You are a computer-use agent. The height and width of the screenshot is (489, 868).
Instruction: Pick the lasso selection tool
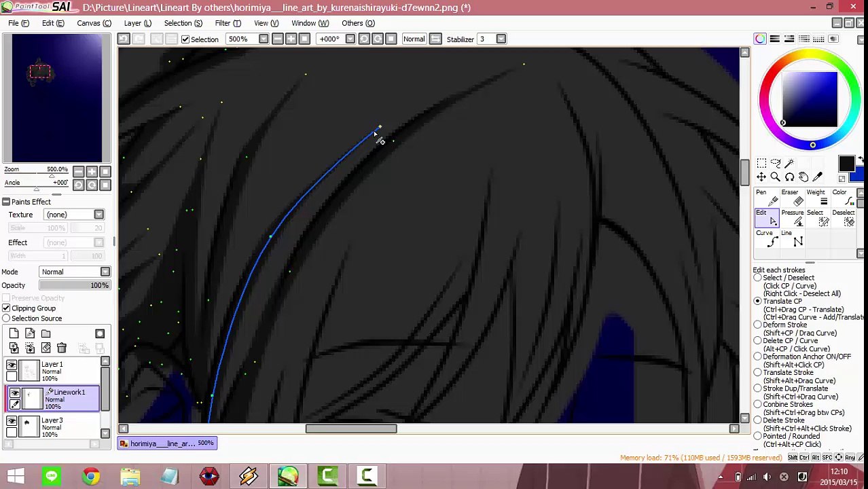coord(775,163)
